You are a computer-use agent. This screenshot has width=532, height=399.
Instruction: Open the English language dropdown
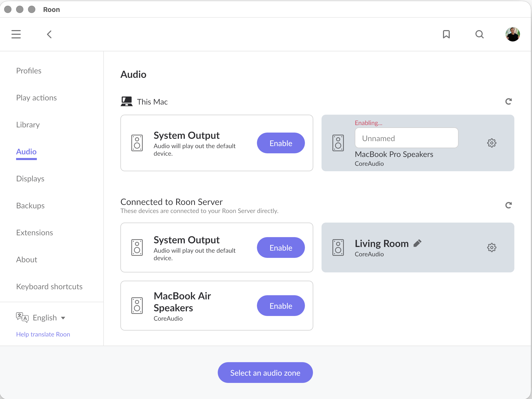click(x=49, y=318)
